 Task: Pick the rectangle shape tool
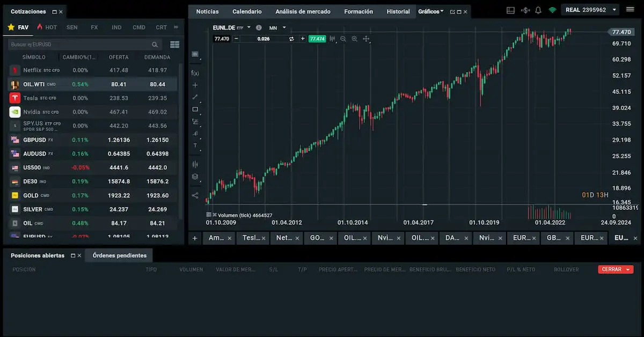point(195,109)
